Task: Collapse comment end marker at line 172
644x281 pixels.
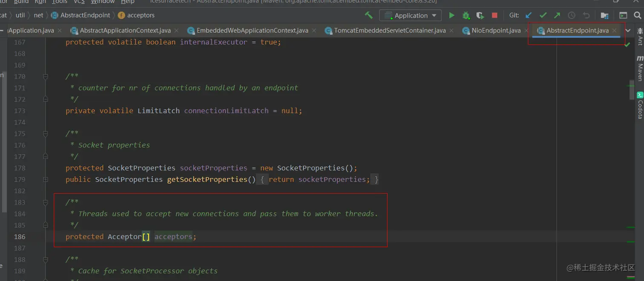Action: (x=46, y=99)
